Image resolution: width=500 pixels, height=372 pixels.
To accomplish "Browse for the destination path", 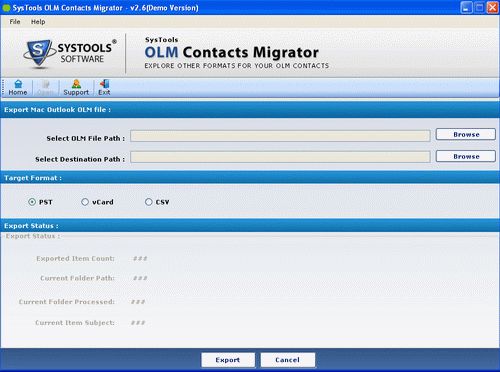I will pos(466,156).
